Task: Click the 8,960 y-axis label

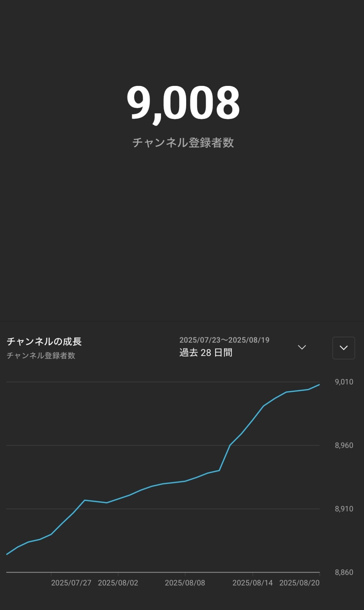Action: 344,445
